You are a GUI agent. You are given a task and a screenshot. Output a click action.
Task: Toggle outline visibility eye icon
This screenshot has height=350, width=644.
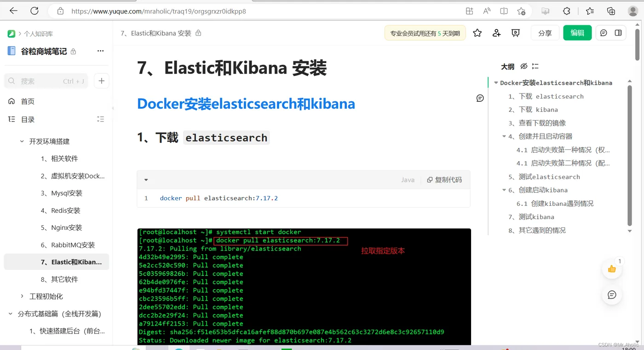(523, 66)
